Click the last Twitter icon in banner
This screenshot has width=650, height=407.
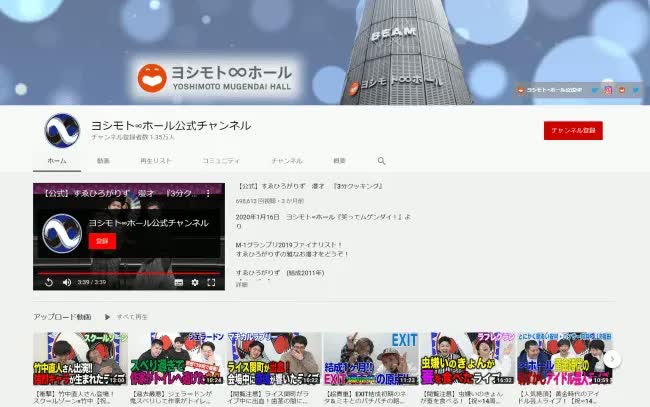coord(634,90)
